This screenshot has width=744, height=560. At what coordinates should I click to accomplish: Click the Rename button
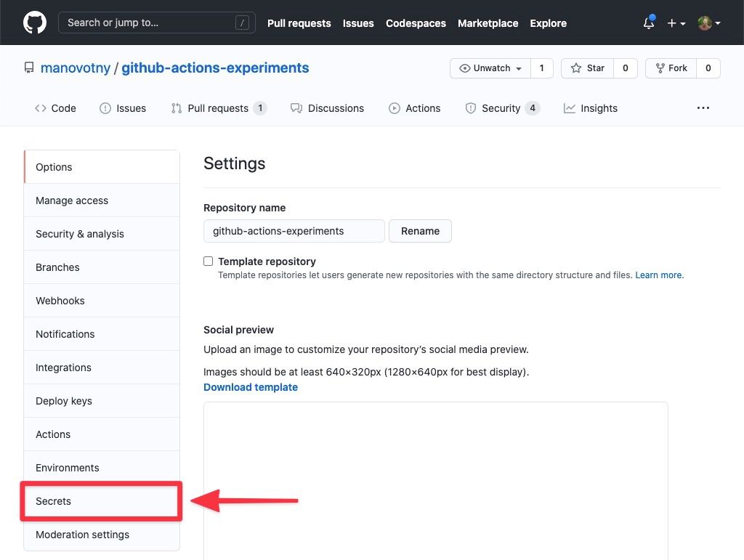pos(421,231)
